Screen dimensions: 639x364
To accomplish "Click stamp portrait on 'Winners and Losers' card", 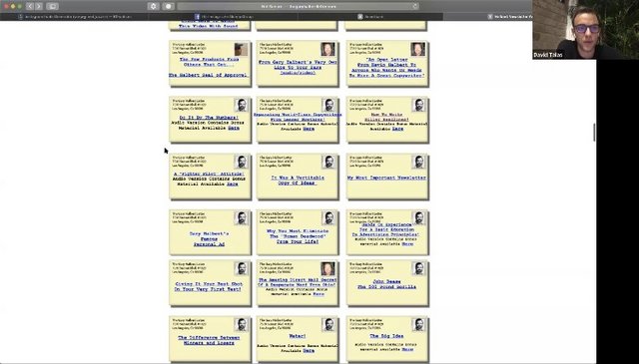I will [241, 325].
